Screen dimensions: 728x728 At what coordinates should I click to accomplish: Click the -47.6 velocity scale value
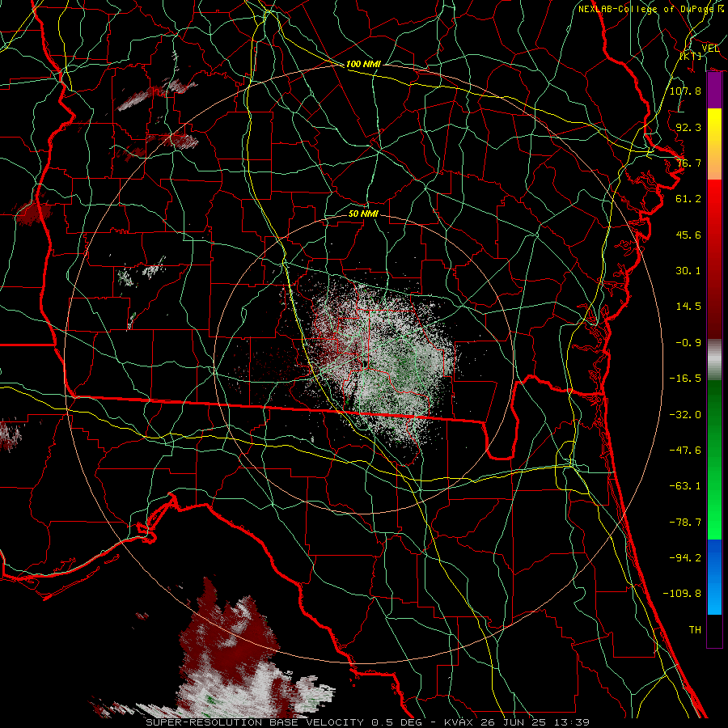(x=685, y=451)
